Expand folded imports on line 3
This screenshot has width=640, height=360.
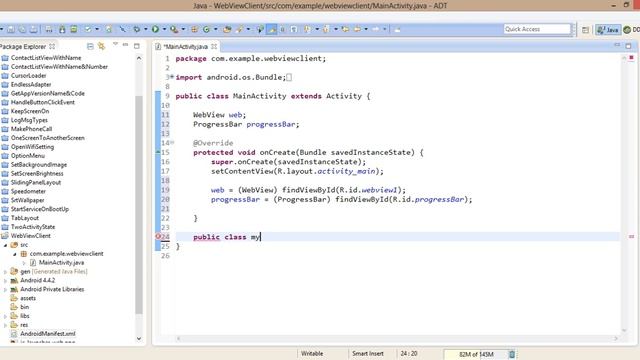coord(172,76)
